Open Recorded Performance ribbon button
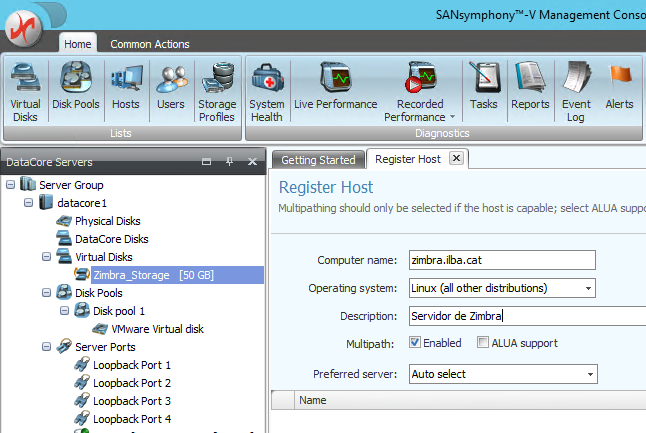 [420, 92]
